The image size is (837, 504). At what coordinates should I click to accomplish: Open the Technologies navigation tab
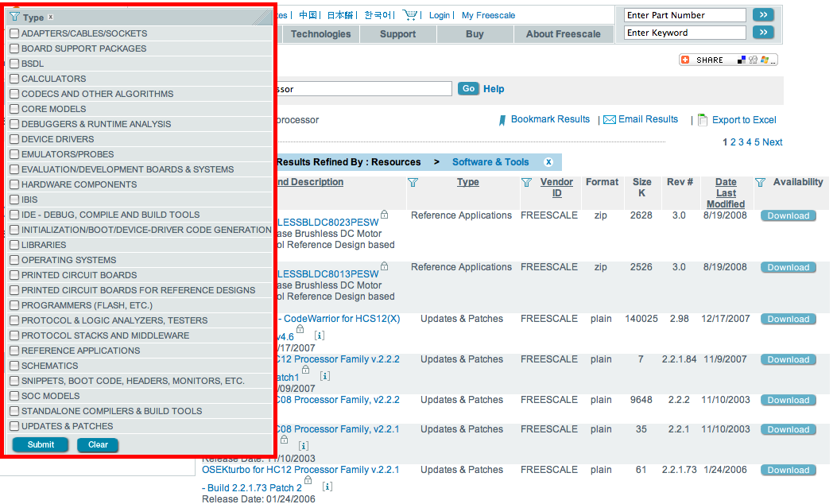[x=320, y=34]
